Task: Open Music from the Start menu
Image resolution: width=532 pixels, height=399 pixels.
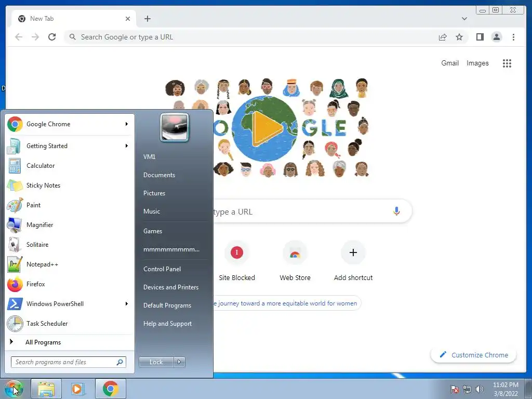Action: point(151,211)
